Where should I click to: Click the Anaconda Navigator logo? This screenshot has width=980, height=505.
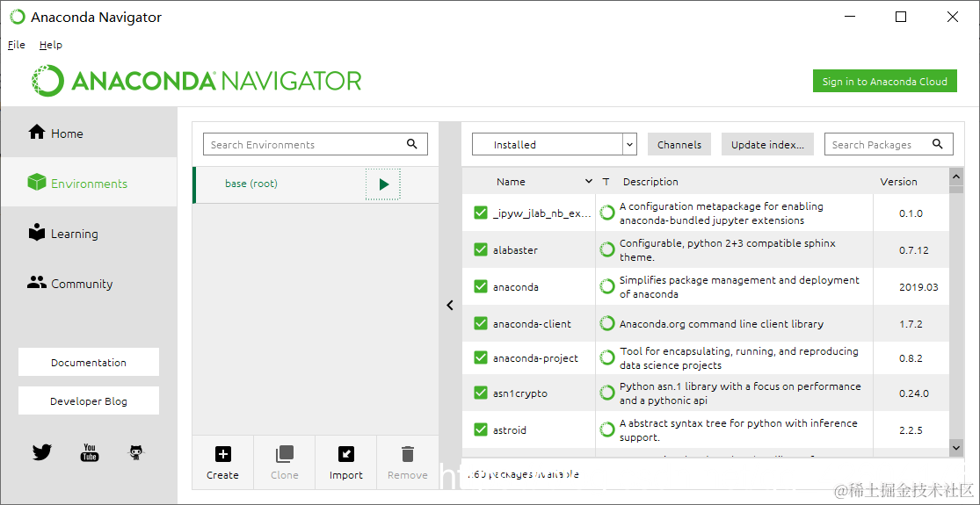tap(197, 81)
